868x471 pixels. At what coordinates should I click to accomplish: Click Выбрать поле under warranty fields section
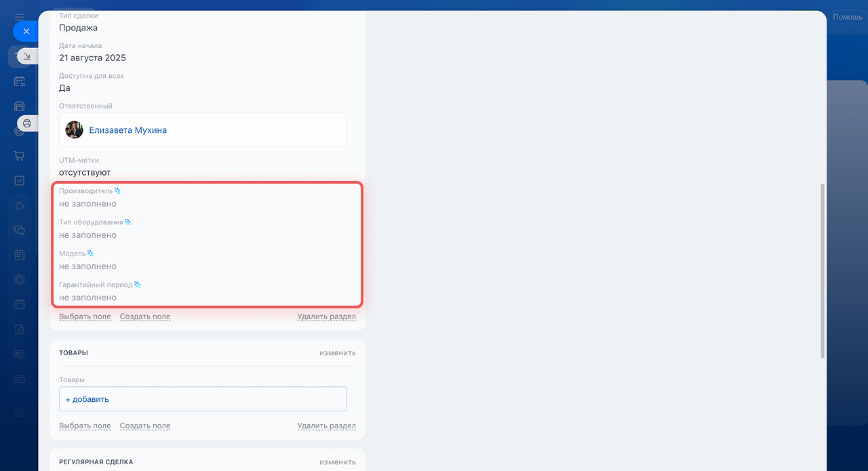click(x=85, y=316)
